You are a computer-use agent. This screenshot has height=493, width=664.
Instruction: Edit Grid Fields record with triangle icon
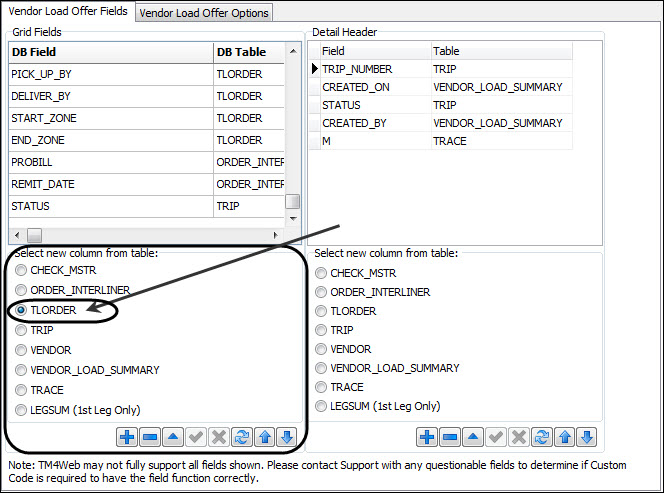click(173, 437)
